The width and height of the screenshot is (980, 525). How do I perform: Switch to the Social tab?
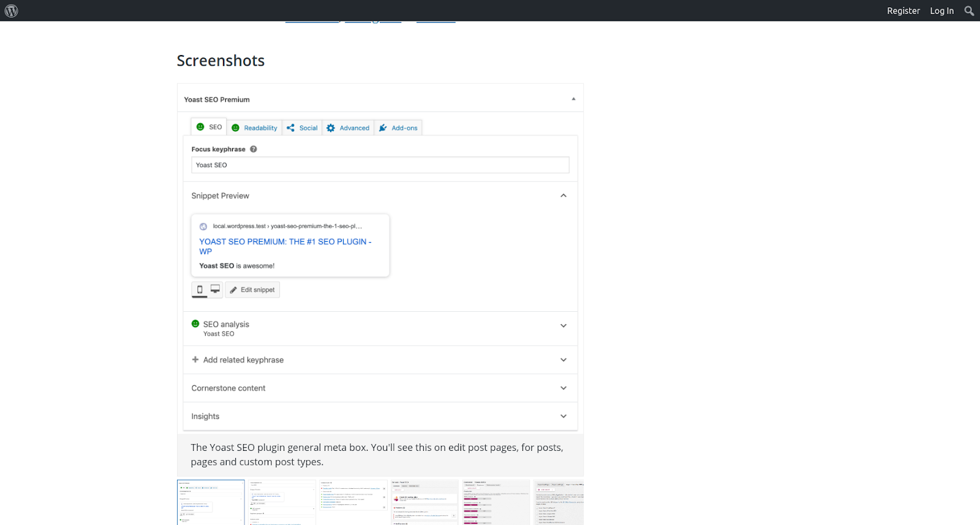(x=303, y=128)
